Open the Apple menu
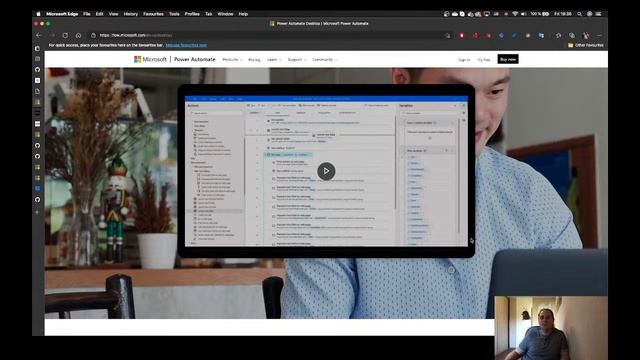Viewport: 640px width, 360px height. point(38,14)
